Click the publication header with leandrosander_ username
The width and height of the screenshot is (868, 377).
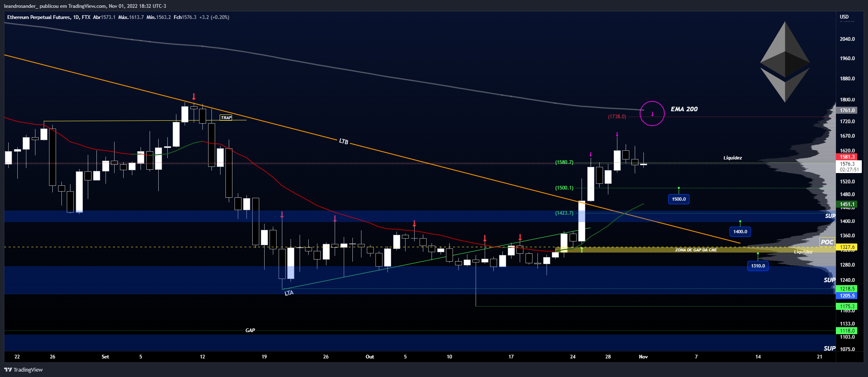pyautogui.click(x=85, y=6)
